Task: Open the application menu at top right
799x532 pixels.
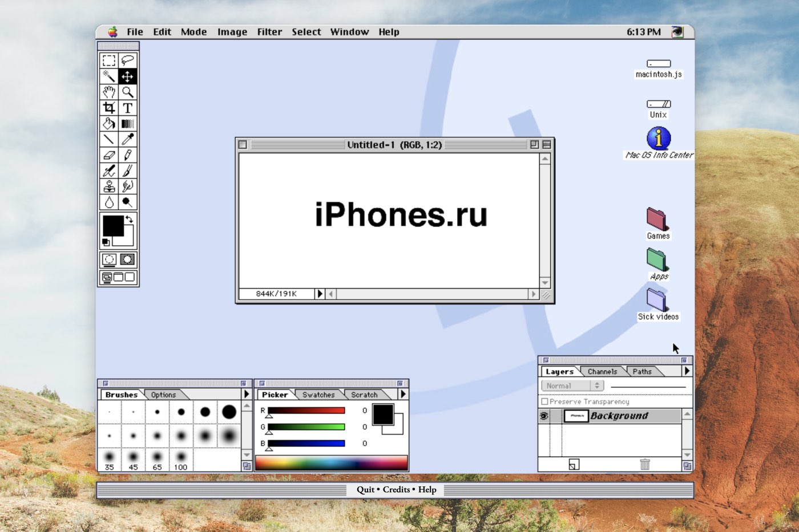Action: tap(677, 32)
